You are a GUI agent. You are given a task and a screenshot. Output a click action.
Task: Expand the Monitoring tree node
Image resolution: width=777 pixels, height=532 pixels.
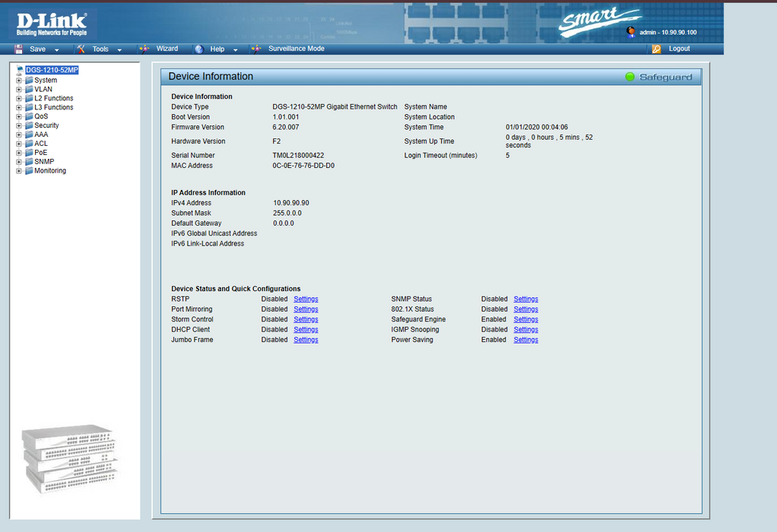click(x=19, y=171)
